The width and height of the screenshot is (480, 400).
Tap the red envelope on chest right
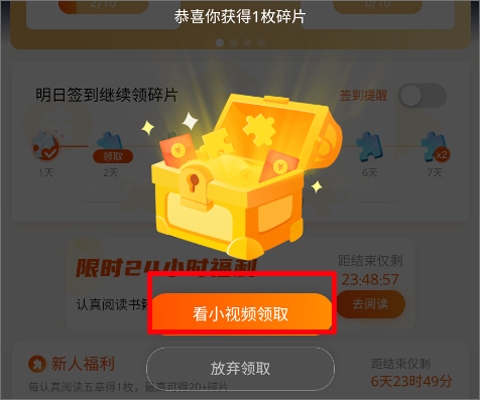tap(278, 166)
